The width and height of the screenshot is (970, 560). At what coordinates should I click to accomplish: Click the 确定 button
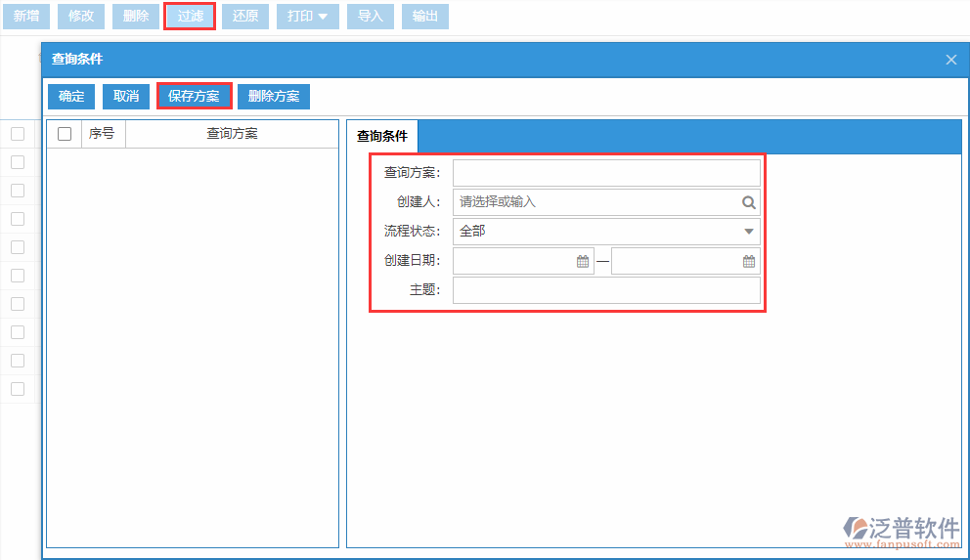71,97
